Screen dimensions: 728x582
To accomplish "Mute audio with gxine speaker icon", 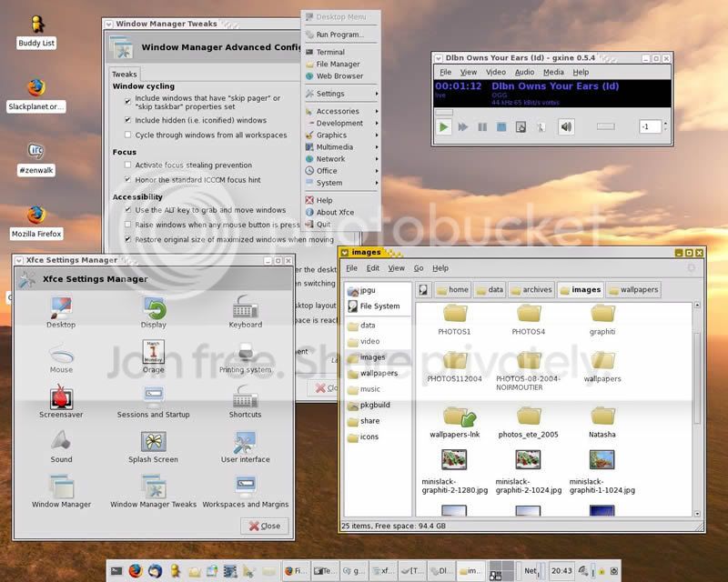I will [566, 126].
